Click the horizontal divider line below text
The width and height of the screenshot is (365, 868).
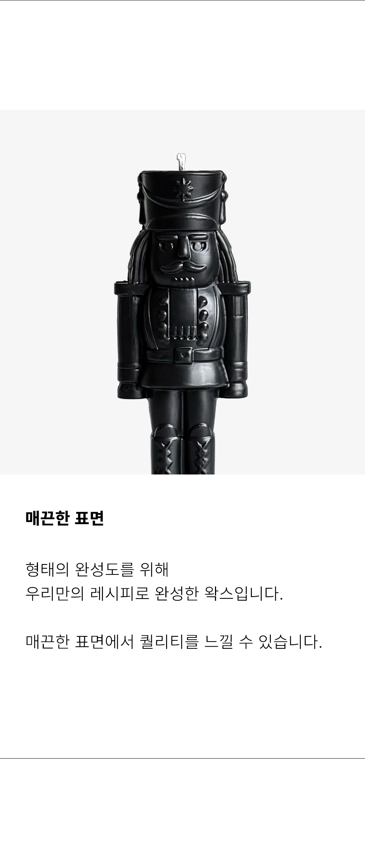click(182, 758)
